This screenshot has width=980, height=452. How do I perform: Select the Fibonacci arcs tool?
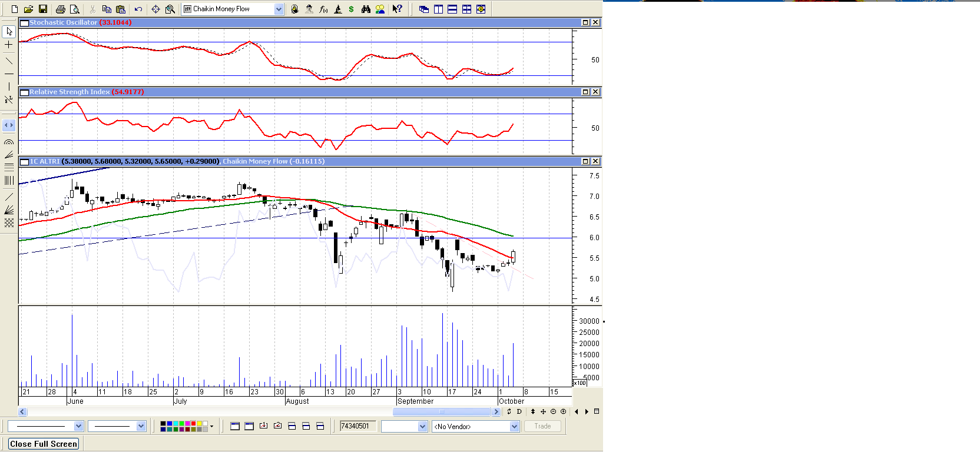(x=9, y=141)
